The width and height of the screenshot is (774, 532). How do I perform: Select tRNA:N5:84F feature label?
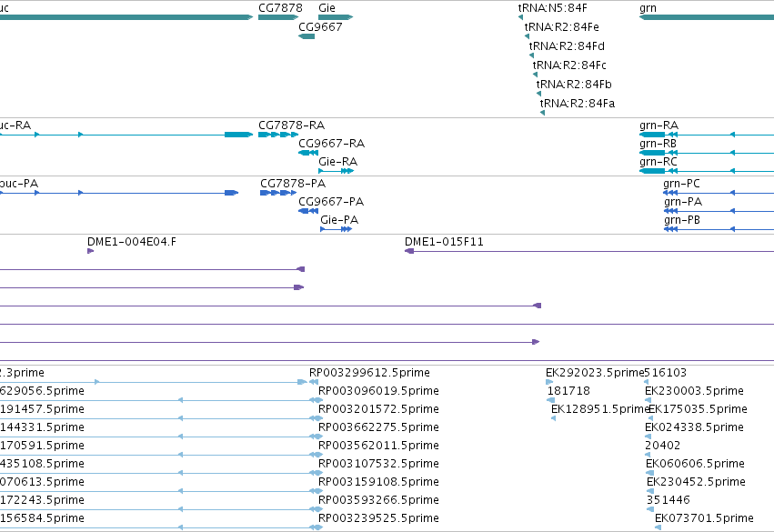tap(552, 8)
